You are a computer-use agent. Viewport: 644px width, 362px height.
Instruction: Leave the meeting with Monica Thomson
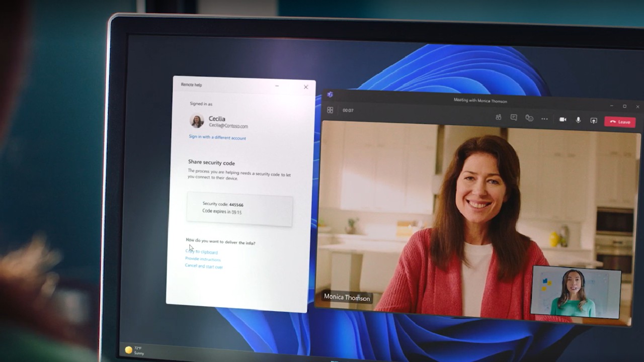[x=620, y=122]
